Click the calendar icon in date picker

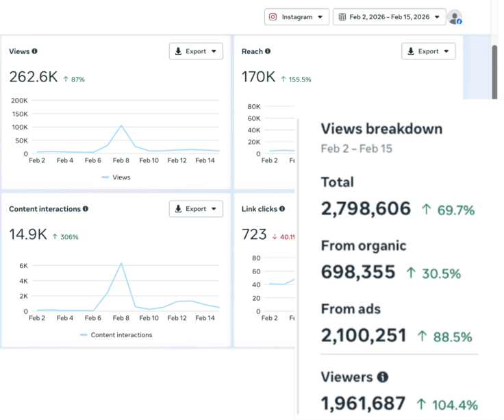click(343, 17)
